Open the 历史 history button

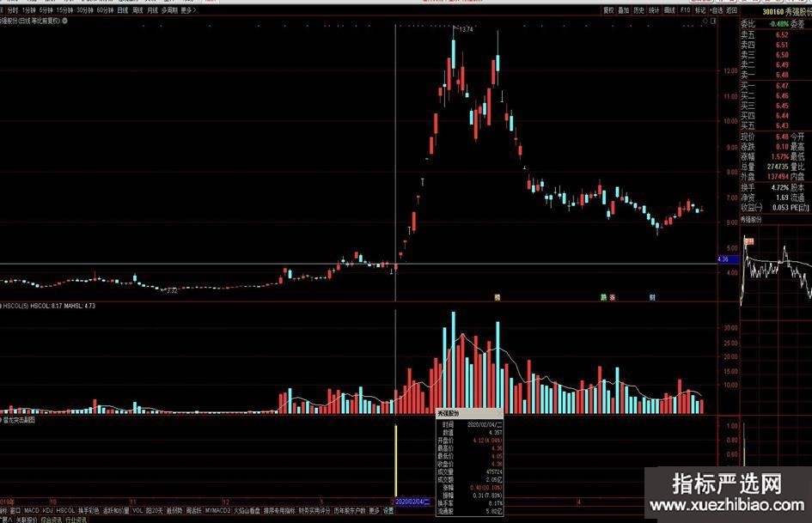639,9
